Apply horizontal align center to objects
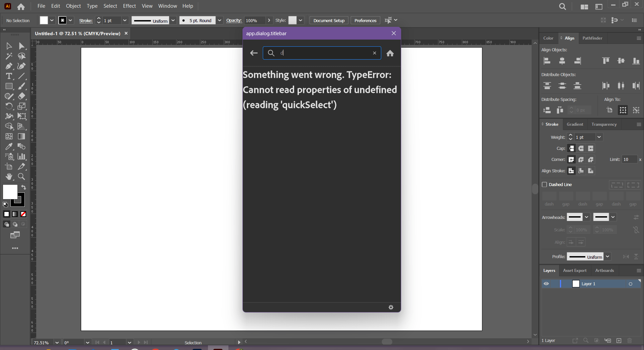644x350 pixels. (x=562, y=61)
